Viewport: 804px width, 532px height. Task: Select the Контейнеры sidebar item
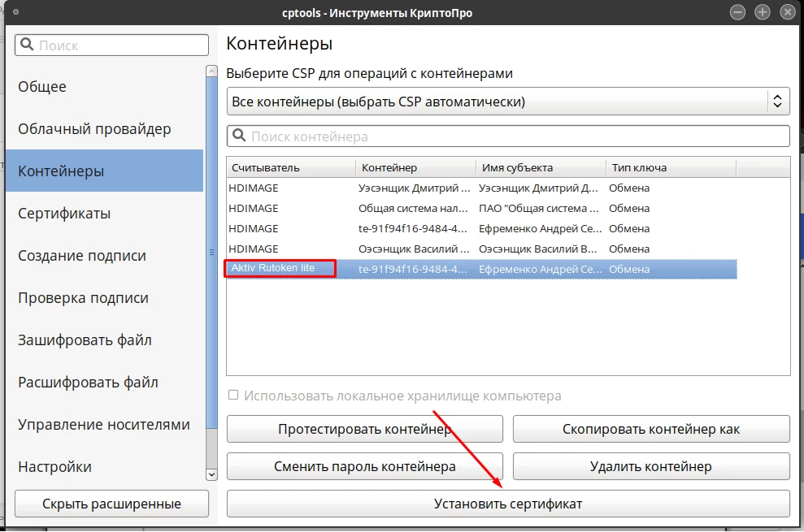(x=105, y=171)
